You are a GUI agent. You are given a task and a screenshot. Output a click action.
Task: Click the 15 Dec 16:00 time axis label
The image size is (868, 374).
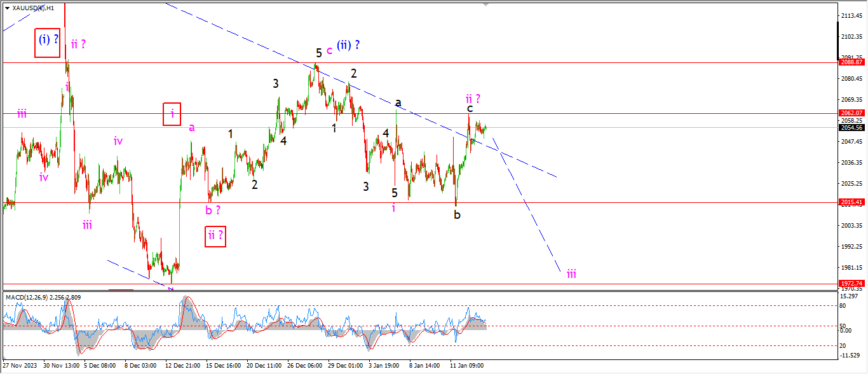(224, 366)
